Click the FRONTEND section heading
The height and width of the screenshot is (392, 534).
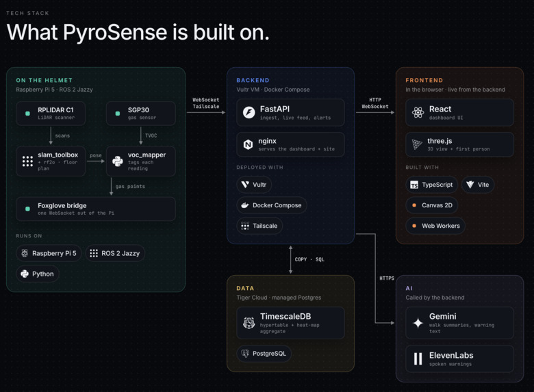(x=424, y=80)
